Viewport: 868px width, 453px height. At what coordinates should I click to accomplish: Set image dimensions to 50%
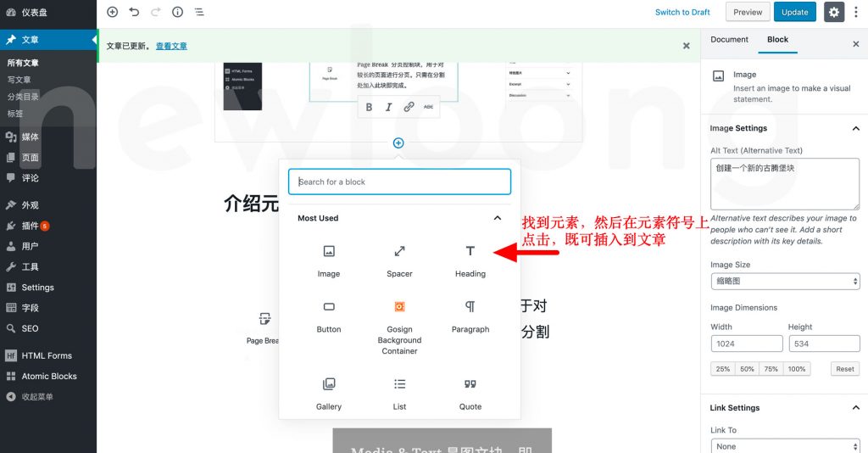747,369
